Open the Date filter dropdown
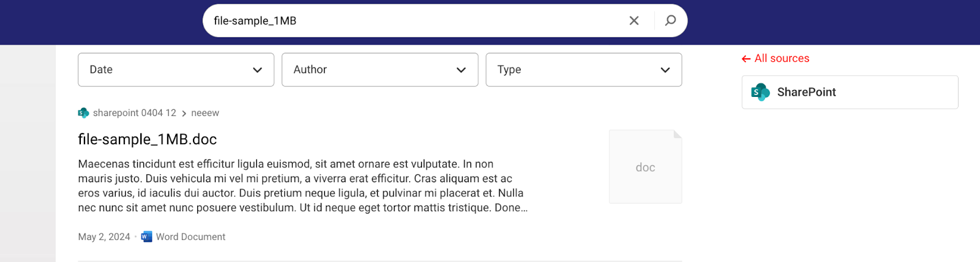The image size is (980, 262). coord(176,70)
